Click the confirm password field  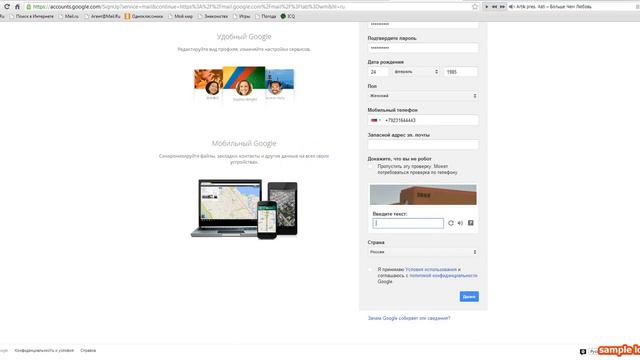(423, 48)
